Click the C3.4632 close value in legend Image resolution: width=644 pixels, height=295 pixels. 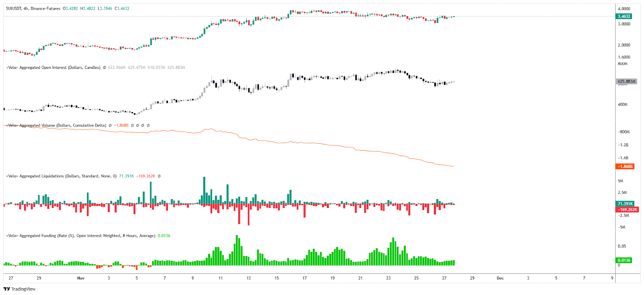click(x=122, y=8)
